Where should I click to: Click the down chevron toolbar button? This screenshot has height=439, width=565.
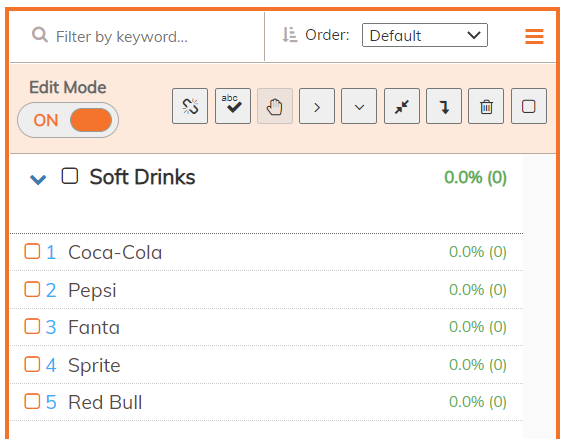pyautogui.click(x=359, y=106)
